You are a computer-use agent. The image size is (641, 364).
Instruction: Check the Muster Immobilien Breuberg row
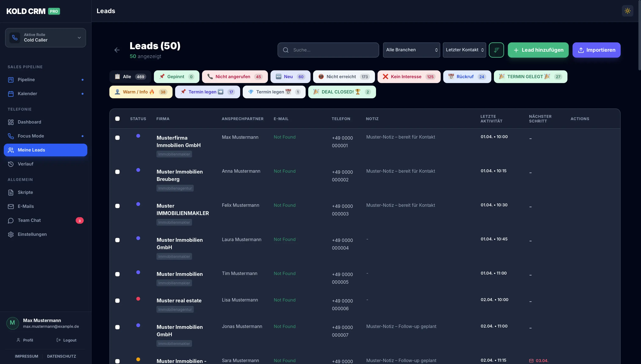(117, 172)
